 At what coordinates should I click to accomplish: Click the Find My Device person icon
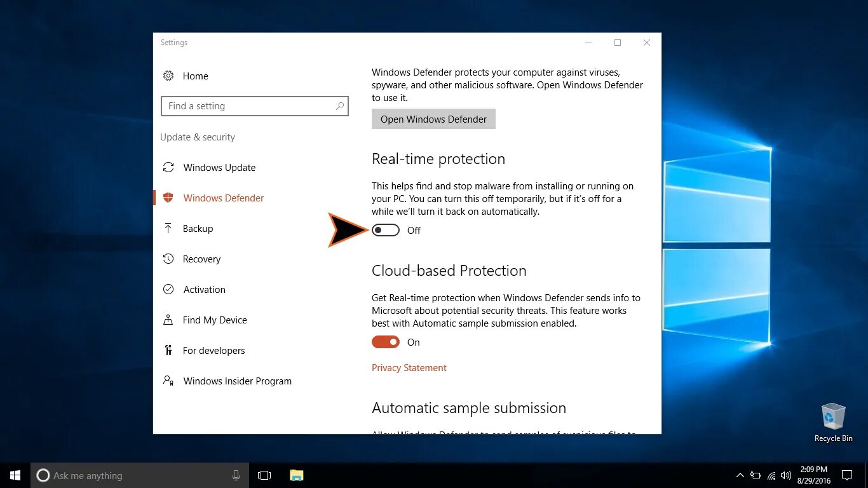168,320
